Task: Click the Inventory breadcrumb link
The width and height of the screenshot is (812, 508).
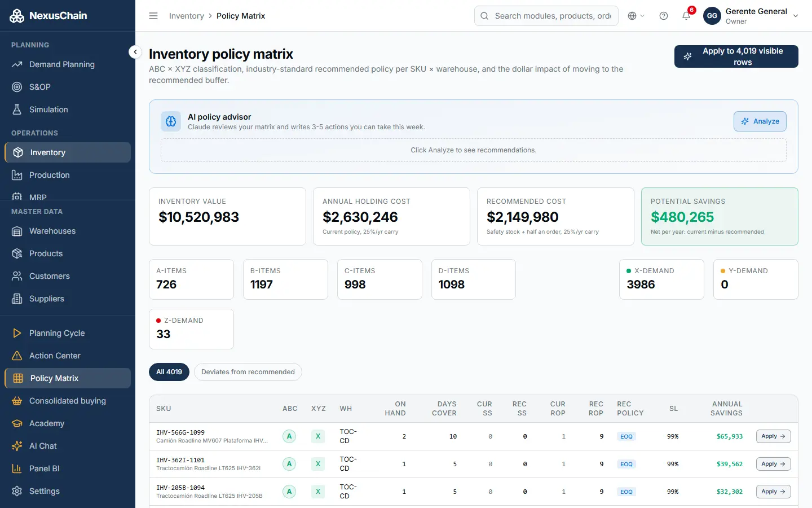Action: (x=187, y=16)
